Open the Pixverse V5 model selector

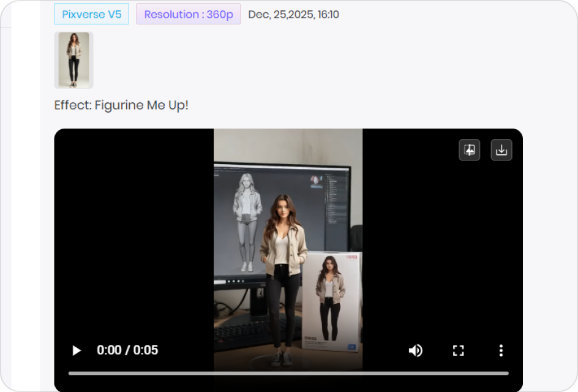pos(91,13)
